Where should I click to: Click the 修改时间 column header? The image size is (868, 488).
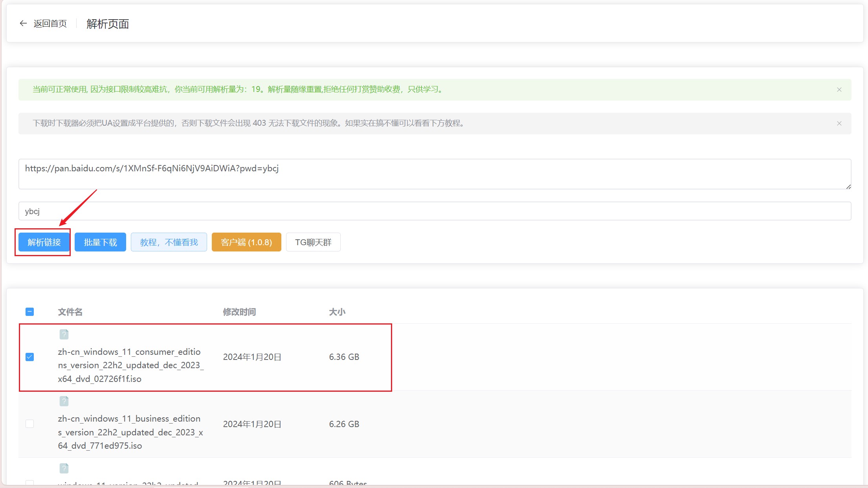(239, 312)
